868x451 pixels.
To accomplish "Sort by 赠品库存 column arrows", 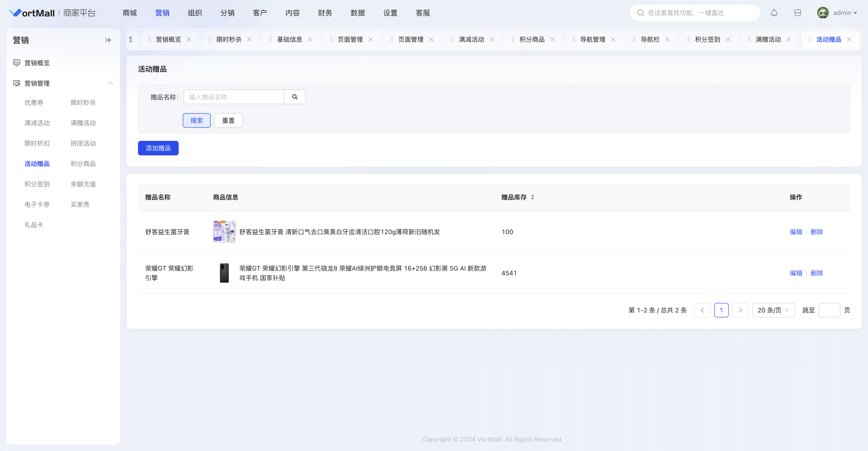I will [532, 197].
